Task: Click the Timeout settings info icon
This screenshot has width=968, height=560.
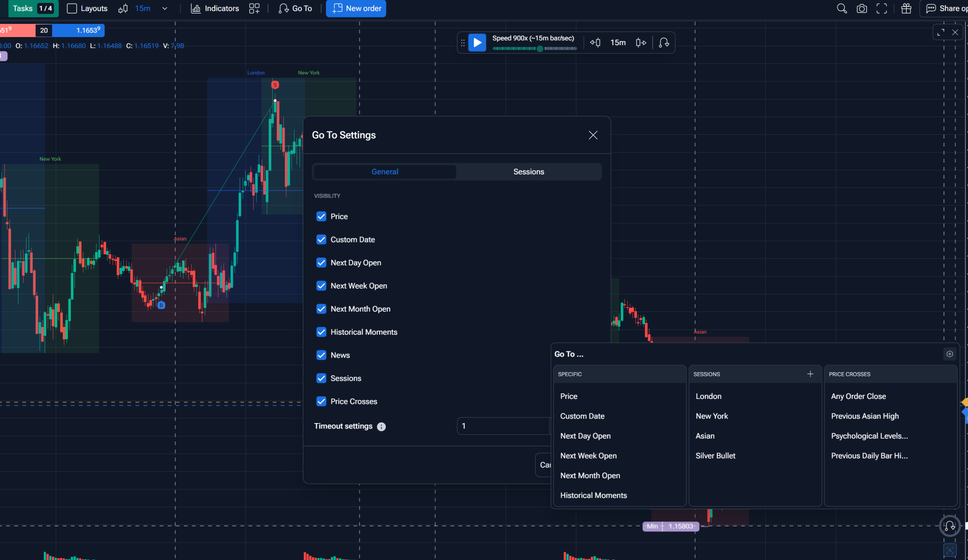Action: point(381,427)
